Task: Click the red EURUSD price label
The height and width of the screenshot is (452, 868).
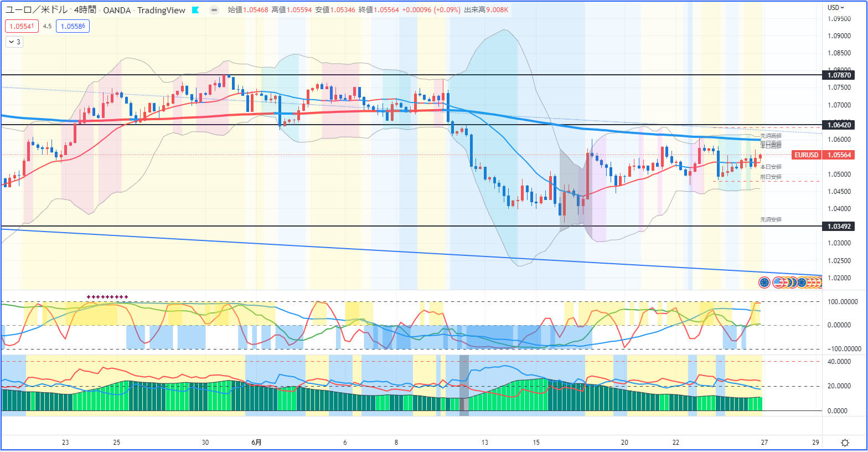Action: pyautogui.click(x=806, y=155)
